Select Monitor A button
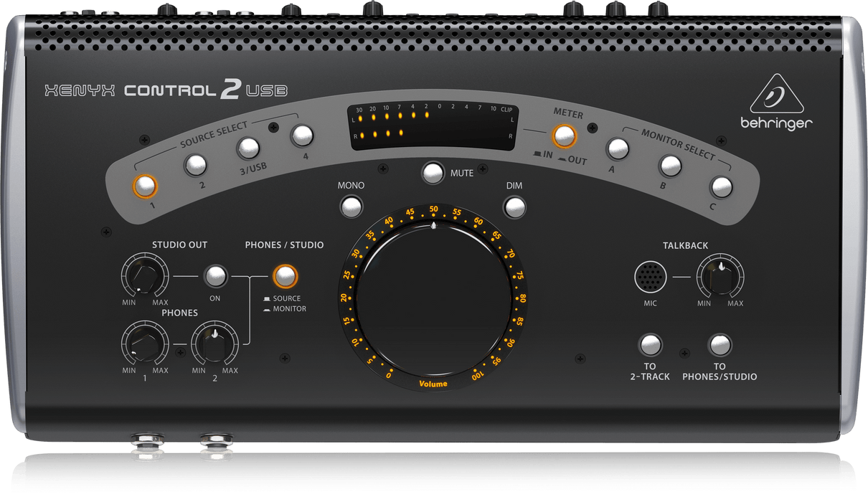This screenshot has height=502, width=868. [618, 148]
